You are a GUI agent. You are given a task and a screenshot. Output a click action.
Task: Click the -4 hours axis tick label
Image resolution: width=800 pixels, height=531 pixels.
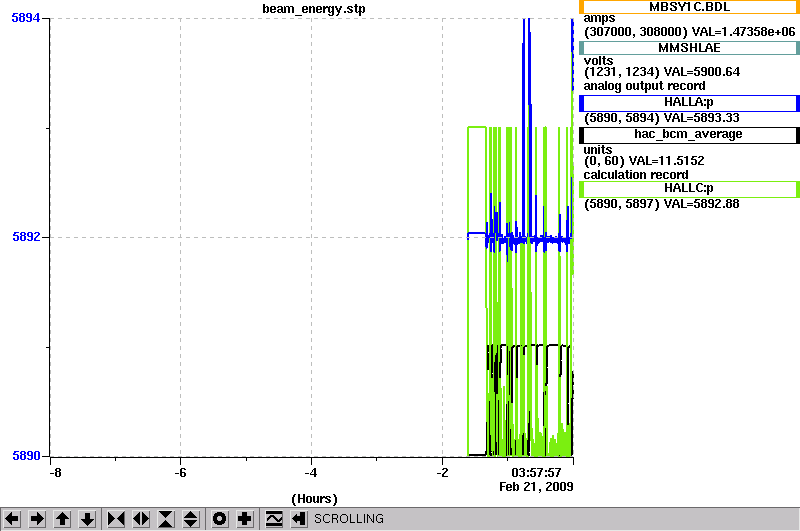[311, 473]
